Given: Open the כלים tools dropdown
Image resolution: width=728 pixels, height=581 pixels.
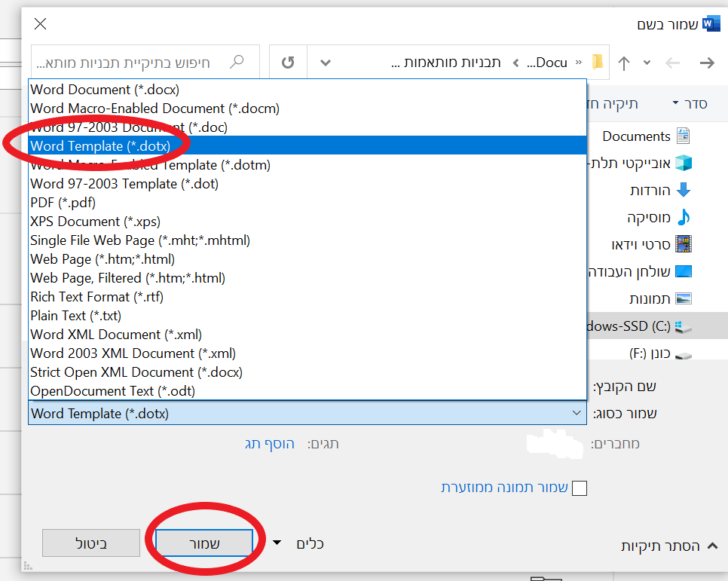Looking at the screenshot, I should point(298,543).
